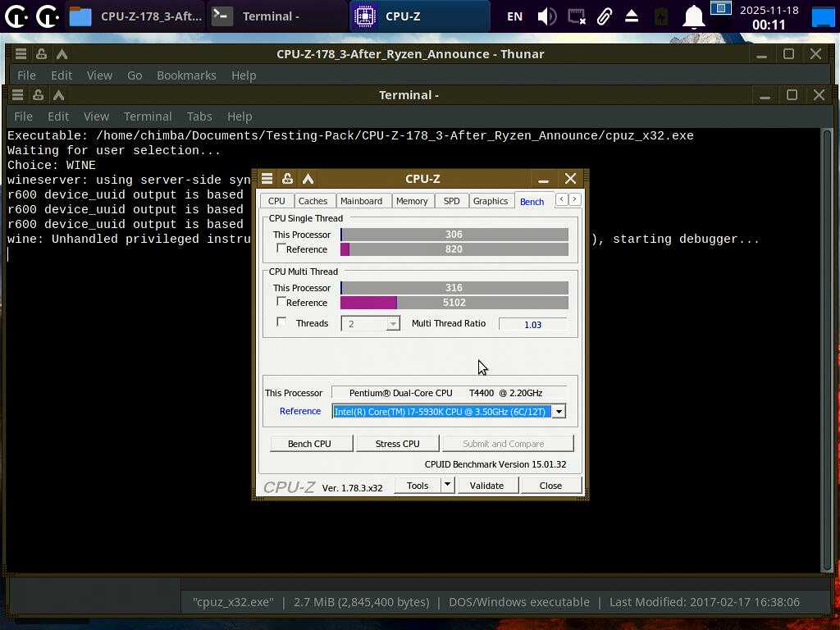Switch to the CPU tab in CPU-Z
The image size is (840, 630).
[x=276, y=201]
